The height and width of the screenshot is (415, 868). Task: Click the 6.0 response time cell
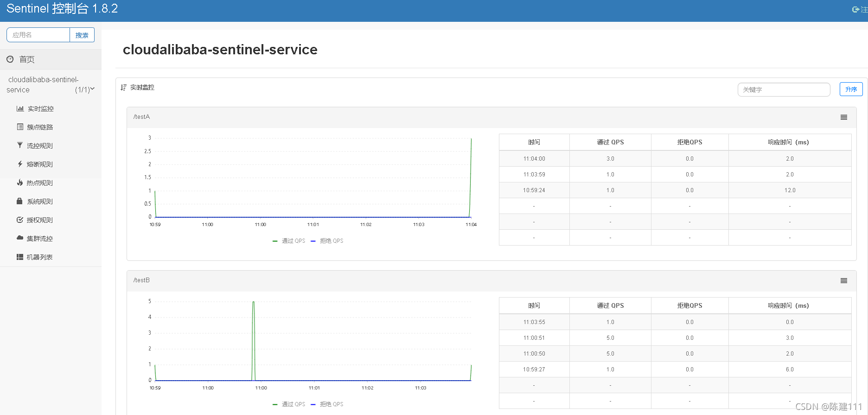[x=790, y=370]
